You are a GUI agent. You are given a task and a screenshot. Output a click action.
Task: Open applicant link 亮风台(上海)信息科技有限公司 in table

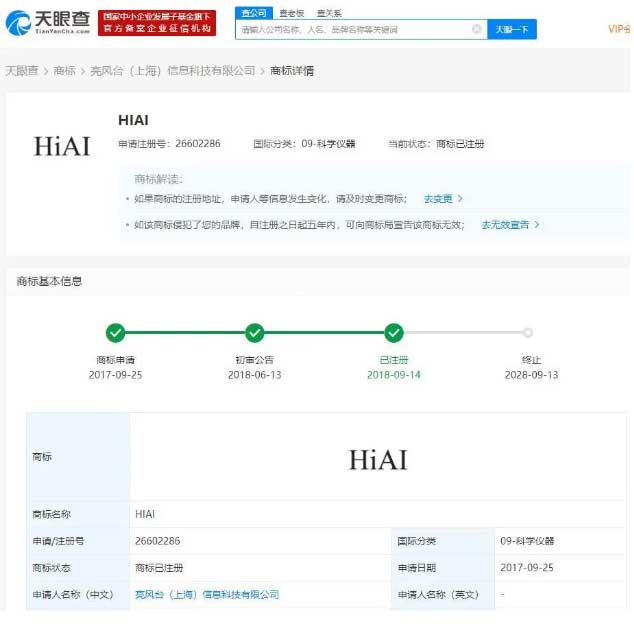click(x=207, y=594)
